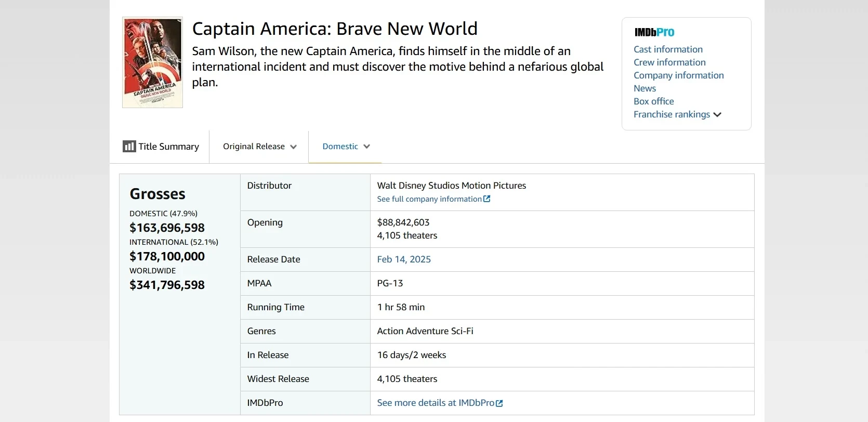Click the Captain America: Brave New World title
The width and height of the screenshot is (868, 422).
335,29
